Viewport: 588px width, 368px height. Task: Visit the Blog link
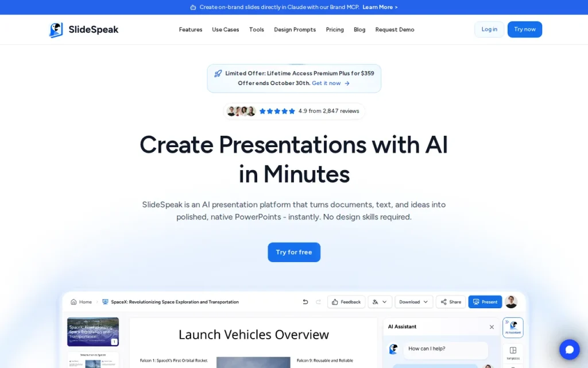coord(359,30)
